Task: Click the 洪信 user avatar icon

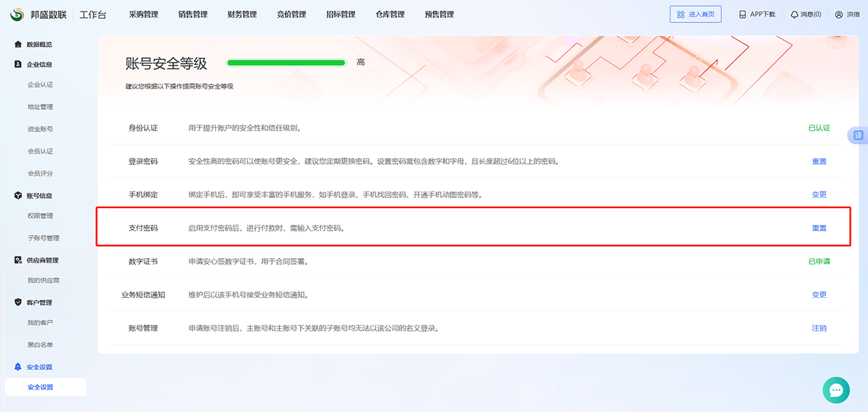Action: 838,14
